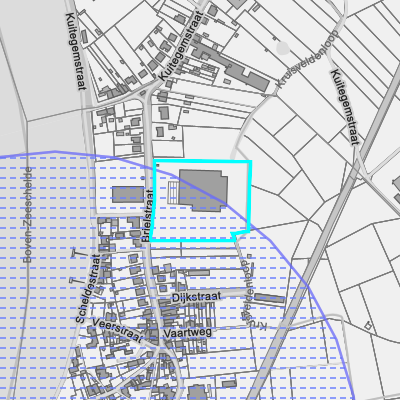Select the long L-shaped building near the top
Image resolution: width=400 pixels, height=400 pixels.
click(x=230, y=67)
